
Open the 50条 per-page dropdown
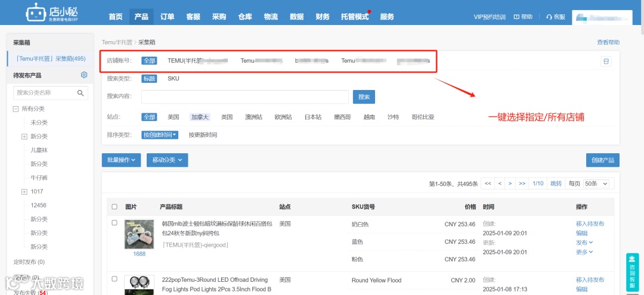click(596, 184)
